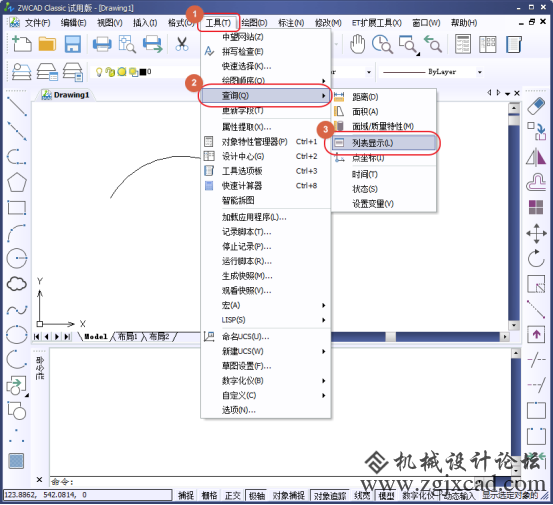The image size is (553, 505).
Task: Click 加载应用程序(L)... menu entry
Action: tap(266, 217)
